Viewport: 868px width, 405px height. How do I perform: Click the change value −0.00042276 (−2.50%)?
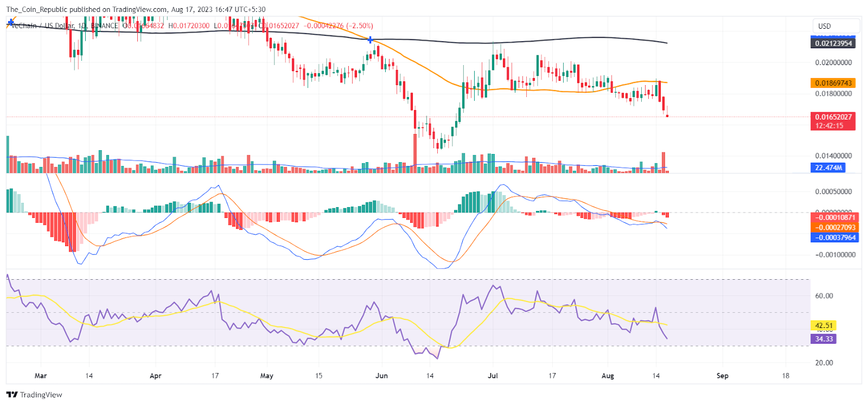[339, 25]
